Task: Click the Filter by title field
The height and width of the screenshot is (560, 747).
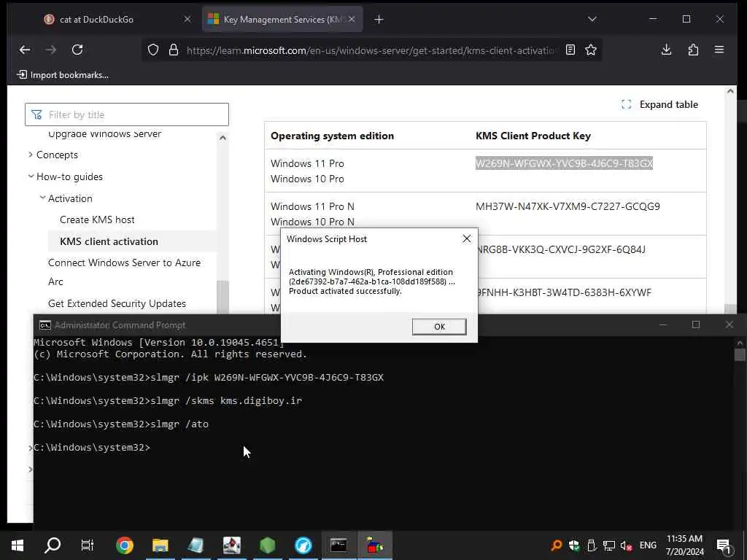Action: tap(127, 114)
